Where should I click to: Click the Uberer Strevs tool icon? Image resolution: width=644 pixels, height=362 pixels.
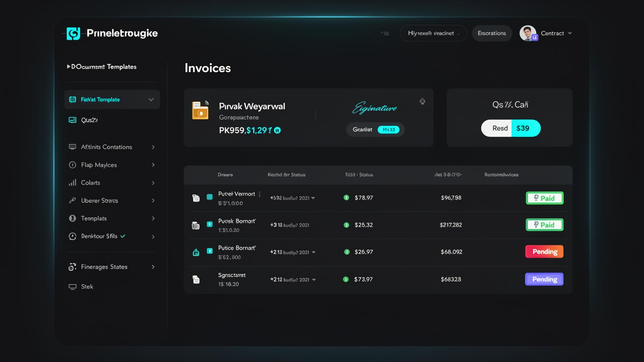coord(72,200)
